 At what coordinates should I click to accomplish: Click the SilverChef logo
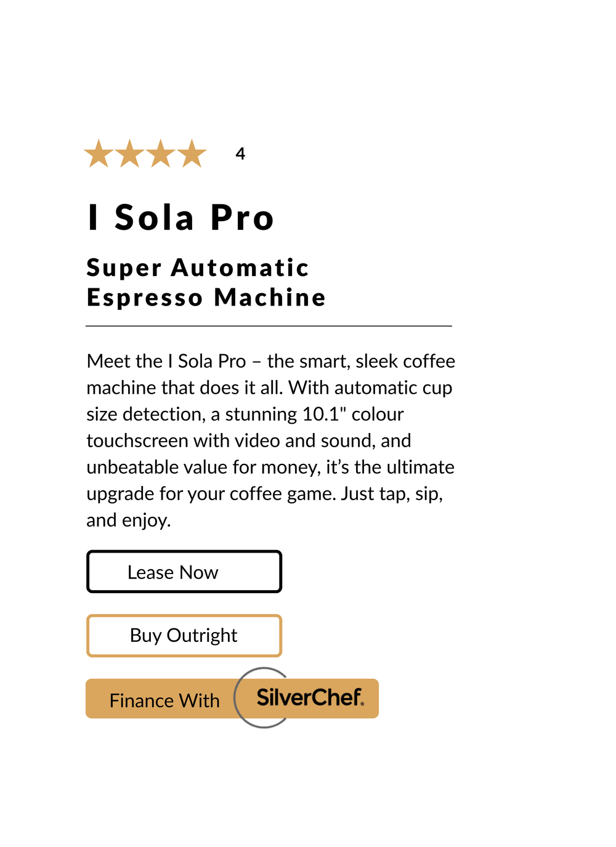[310, 697]
